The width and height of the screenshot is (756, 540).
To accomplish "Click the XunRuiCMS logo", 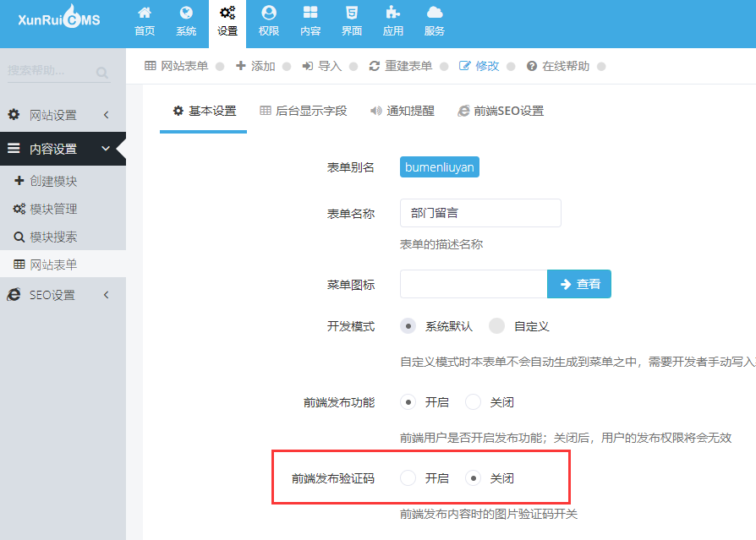I will (59, 18).
